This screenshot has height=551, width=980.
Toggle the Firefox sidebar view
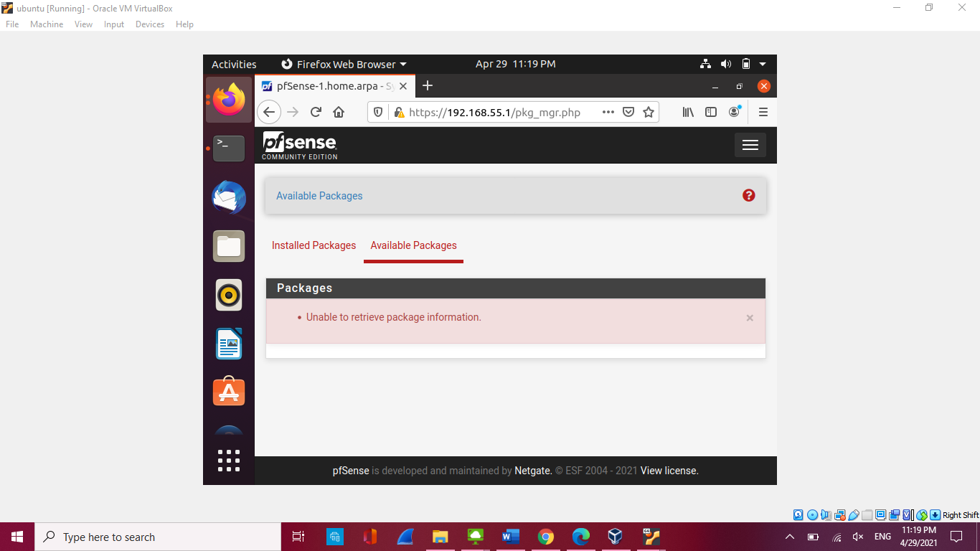tap(711, 112)
